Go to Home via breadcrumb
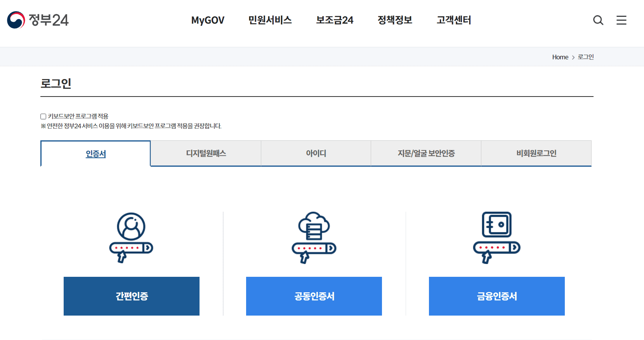Screen dimensions: 644x340 point(560,57)
